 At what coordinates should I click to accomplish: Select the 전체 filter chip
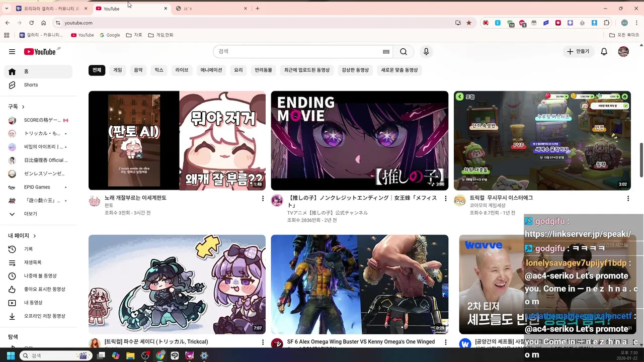tap(97, 70)
